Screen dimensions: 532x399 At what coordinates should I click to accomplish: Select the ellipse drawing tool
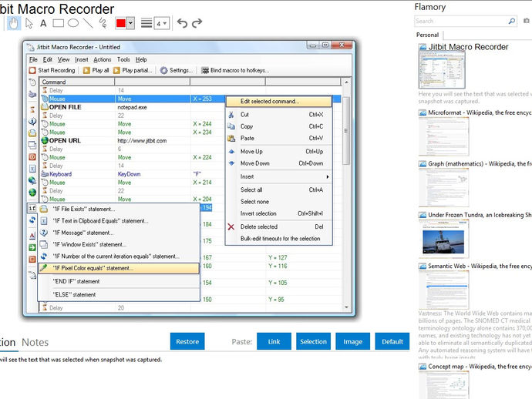[73, 23]
